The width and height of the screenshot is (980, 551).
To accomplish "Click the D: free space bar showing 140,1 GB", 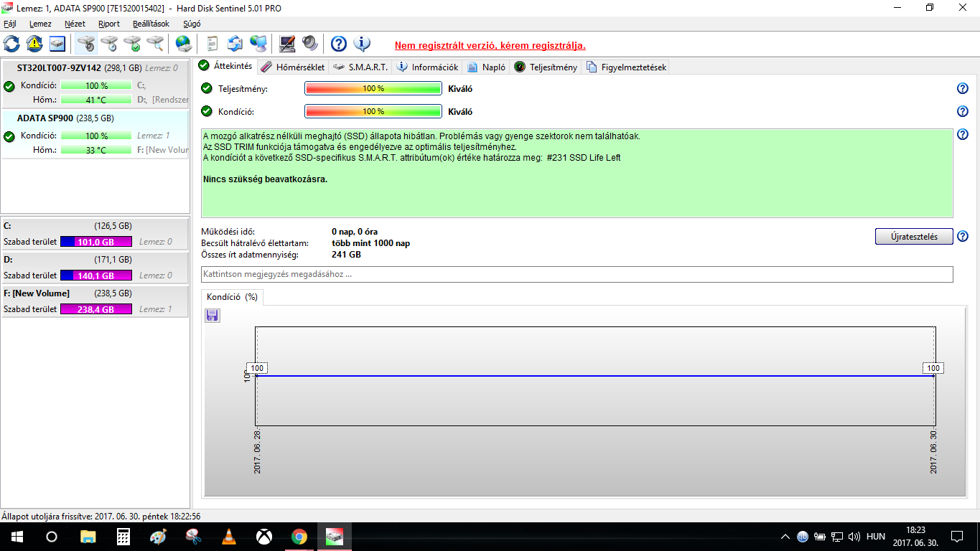I will [96, 275].
